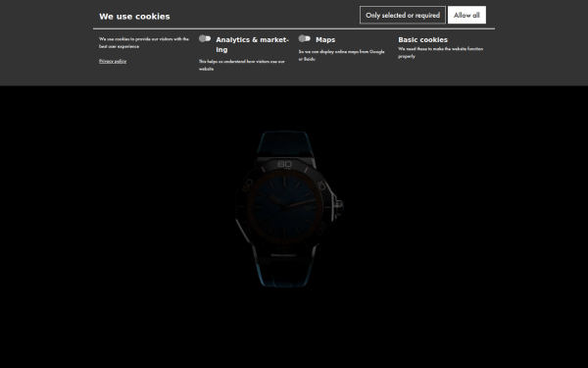Screen dimensions: 588x368
Task: Click the Maps label text
Action: click(x=325, y=39)
